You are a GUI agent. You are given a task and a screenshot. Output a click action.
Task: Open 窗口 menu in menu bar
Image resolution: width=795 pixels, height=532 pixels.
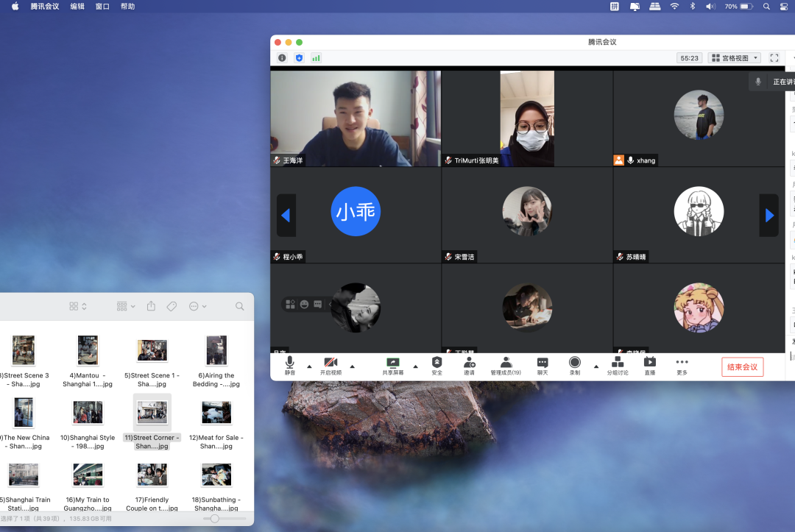(102, 7)
